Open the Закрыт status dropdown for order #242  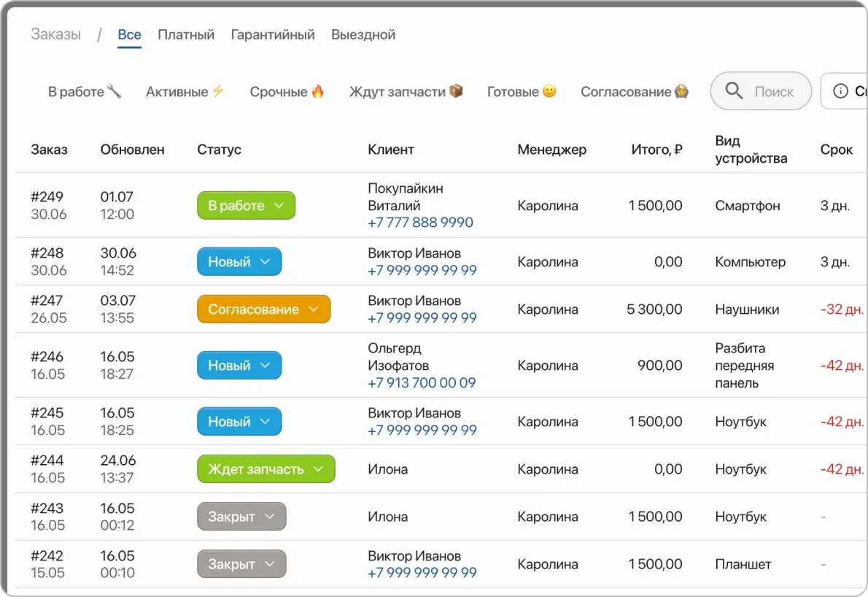pyautogui.click(x=271, y=563)
